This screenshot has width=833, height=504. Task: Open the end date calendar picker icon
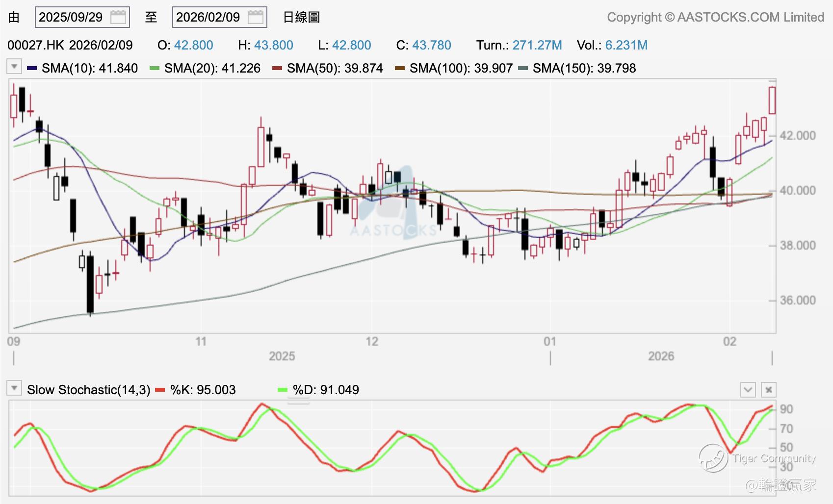tap(256, 18)
